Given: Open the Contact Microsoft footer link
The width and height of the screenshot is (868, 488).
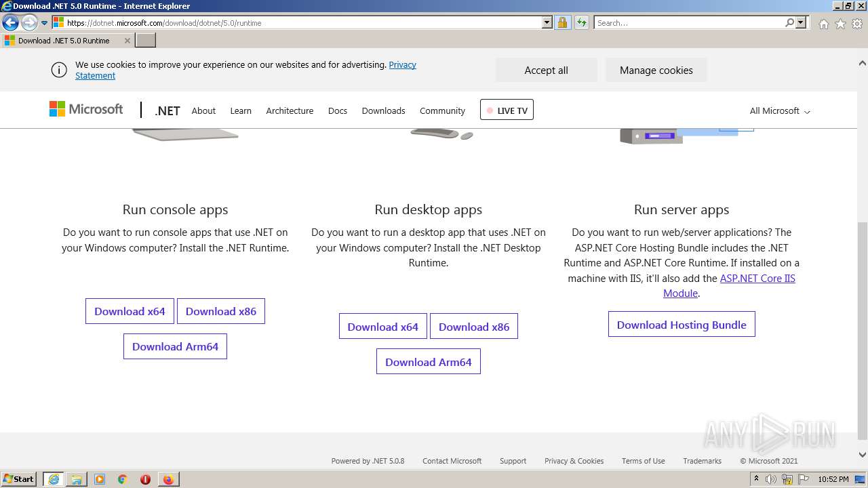Looking at the screenshot, I should click(x=452, y=461).
